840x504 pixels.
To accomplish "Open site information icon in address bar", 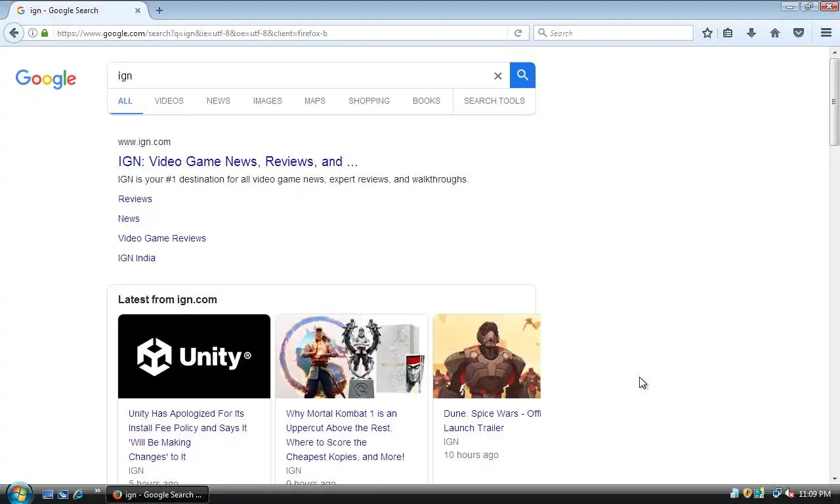I will 33,33.
